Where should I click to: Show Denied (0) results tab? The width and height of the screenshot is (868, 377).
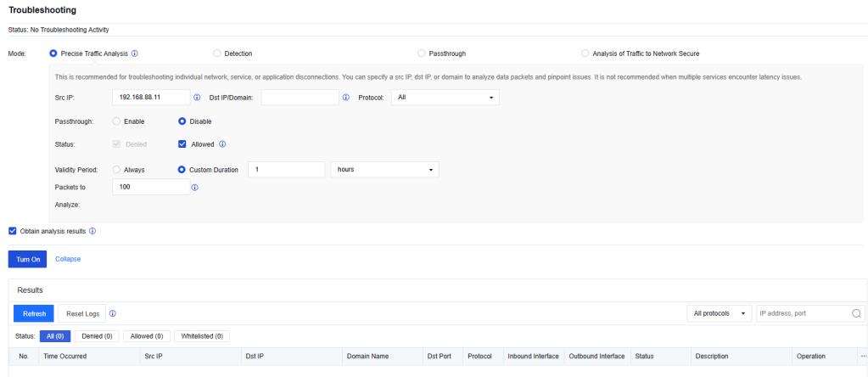[97, 336]
